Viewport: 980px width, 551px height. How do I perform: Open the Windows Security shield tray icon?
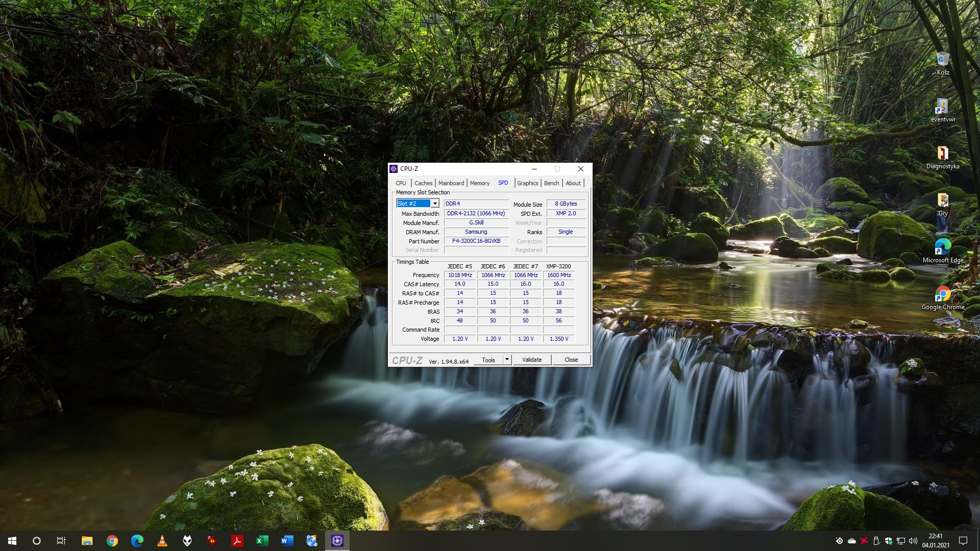coord(889,541)
